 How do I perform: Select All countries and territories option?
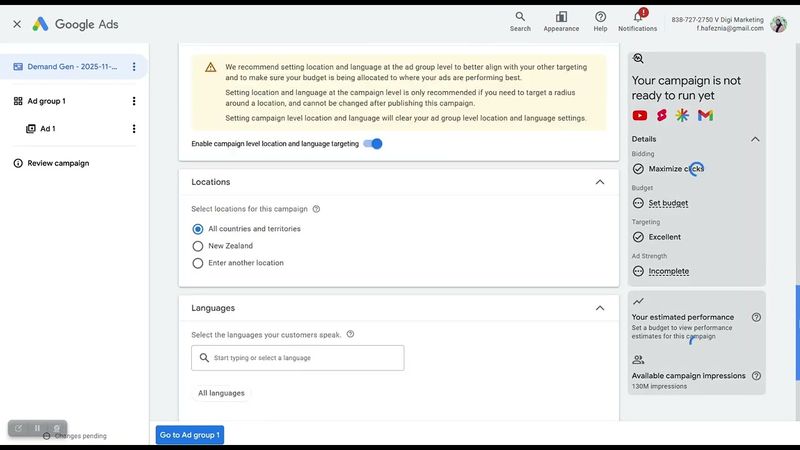pyautogui.click(x=198, y=229)
